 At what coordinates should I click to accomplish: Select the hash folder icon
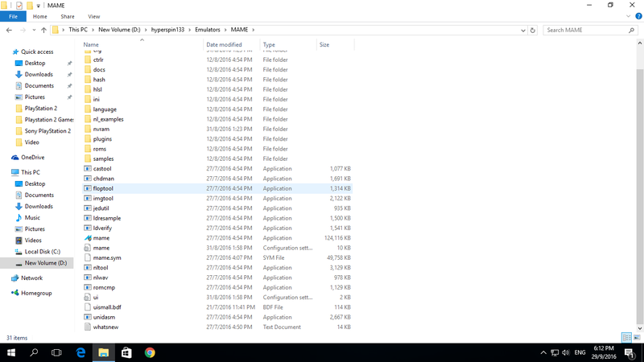coord(88,79)
